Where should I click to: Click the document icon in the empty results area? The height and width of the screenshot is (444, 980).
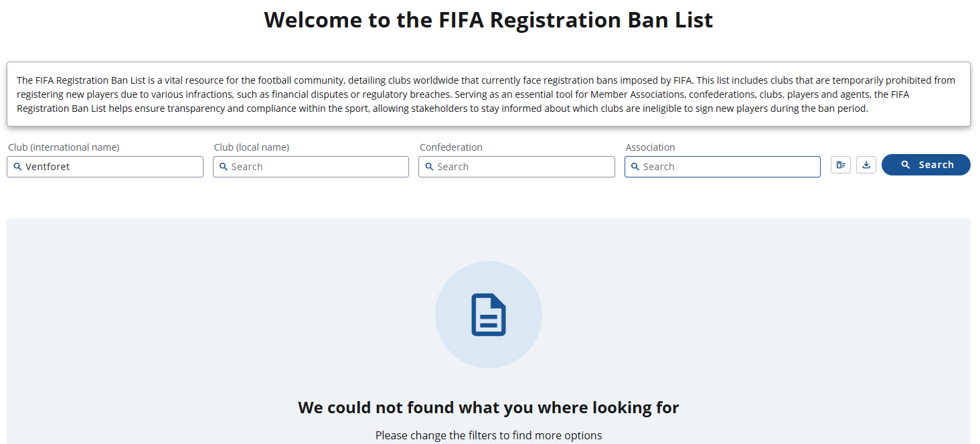click(x=489, y=315)
